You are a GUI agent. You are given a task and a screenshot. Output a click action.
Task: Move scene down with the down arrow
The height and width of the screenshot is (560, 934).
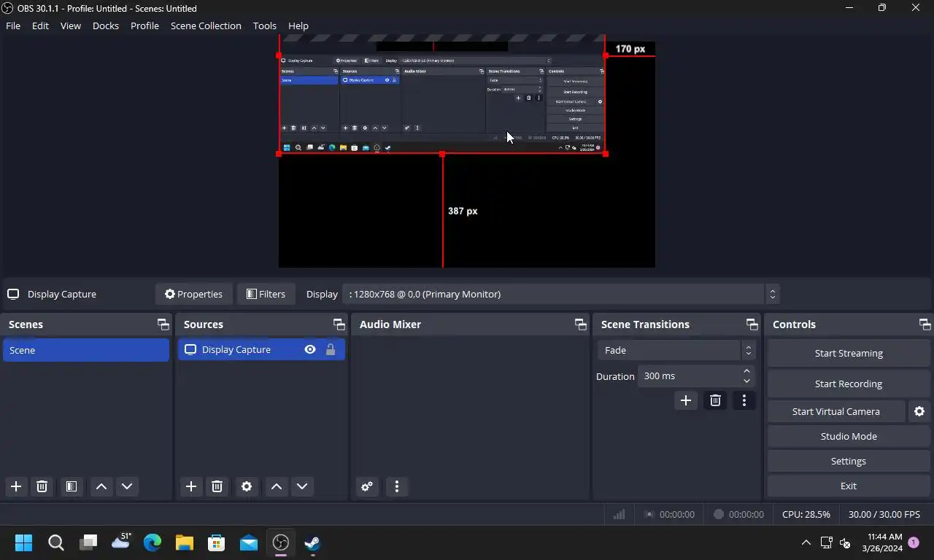pos(127,486)
